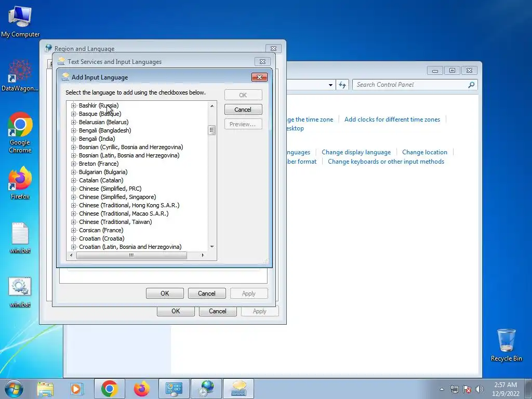Expand Chinese (Simplified, PRC) node
This screenshot has height=399, width=532.
73,189
